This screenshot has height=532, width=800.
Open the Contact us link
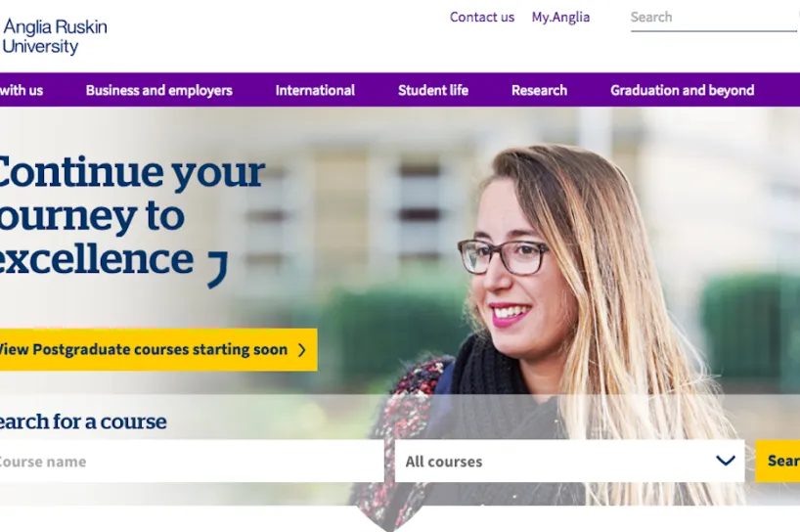click(481, 18)
